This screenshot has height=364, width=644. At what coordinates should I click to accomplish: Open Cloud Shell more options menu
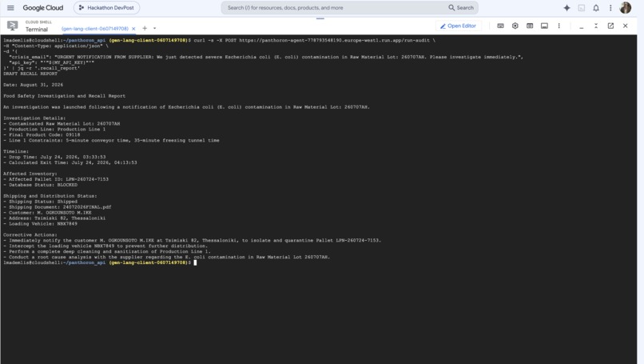pyautogui.click(x=559, y=26)
